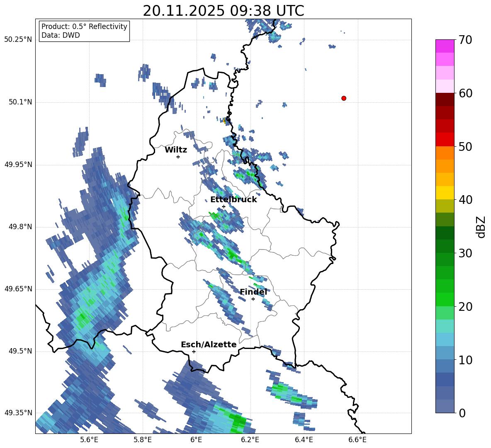
Task: Click the 49.35°N latitude label
Action: click(19, 413)
